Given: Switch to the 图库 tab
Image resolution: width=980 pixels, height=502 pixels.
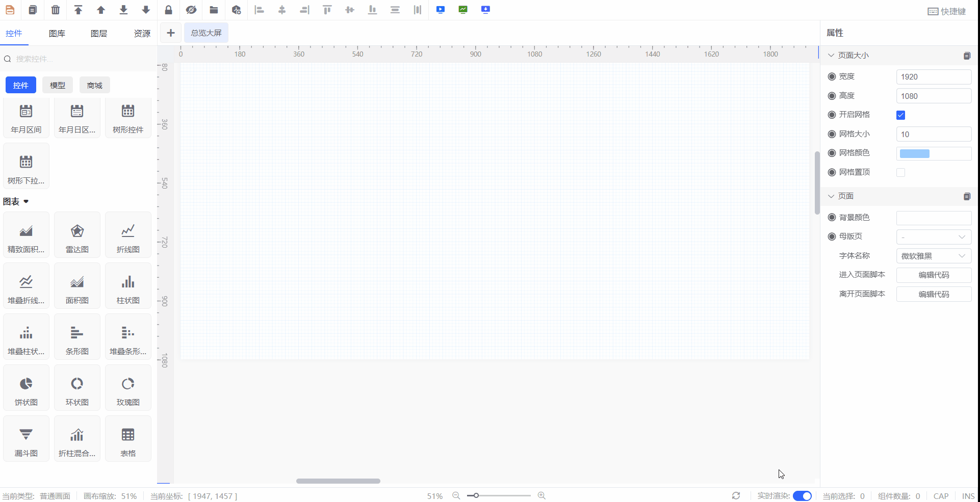Looking at the screenshot, I should (57, 33).
